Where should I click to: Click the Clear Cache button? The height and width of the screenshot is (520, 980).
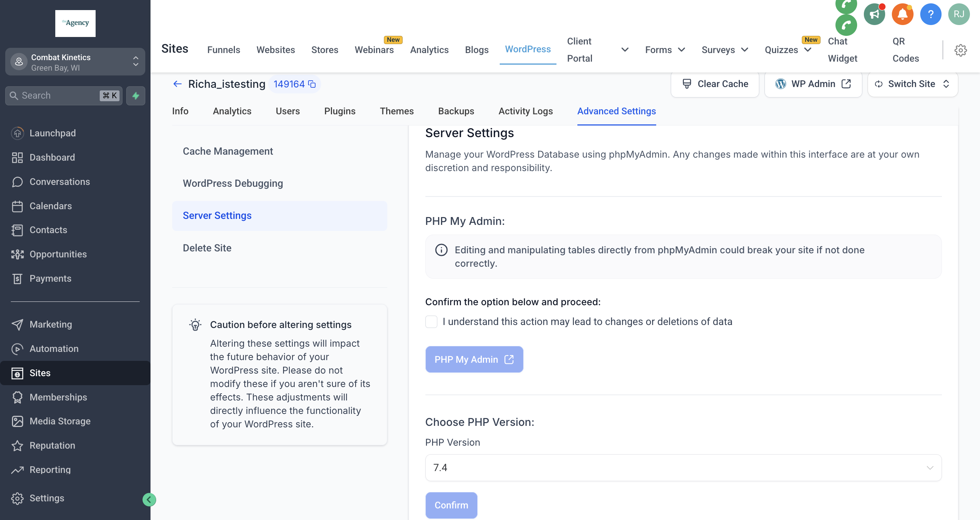715,84
